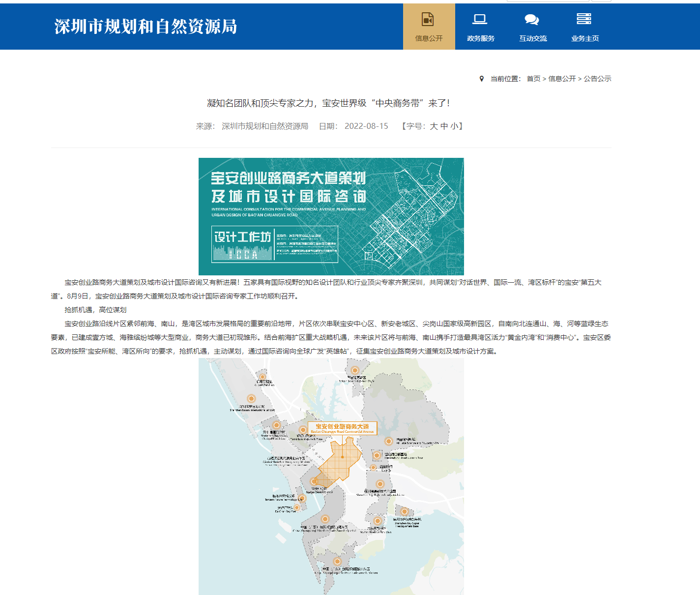Open the 政务服务 navigation tab label
The image size is (700, 595).
click(481, 38)
